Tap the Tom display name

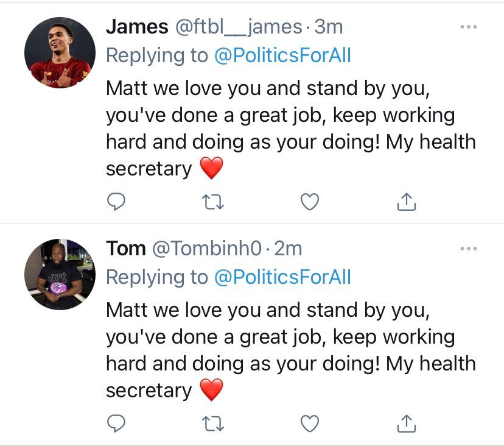click(126, 249)
